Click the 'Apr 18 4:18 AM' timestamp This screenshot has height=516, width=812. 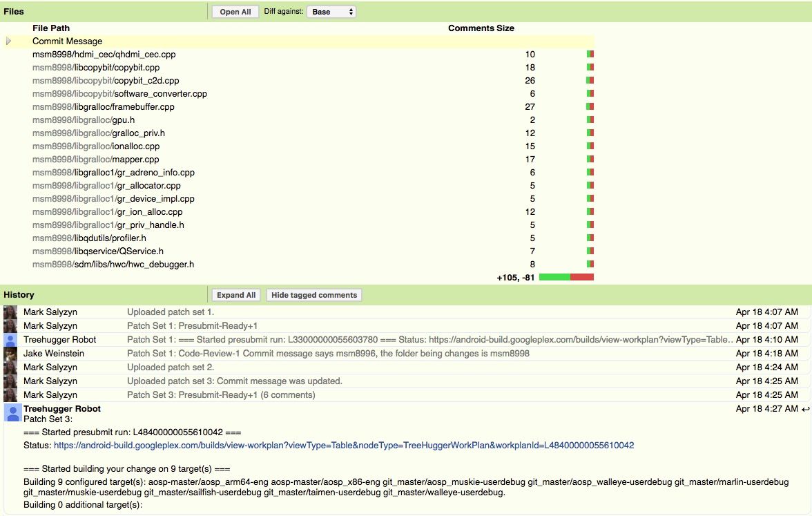coord(767,354)
